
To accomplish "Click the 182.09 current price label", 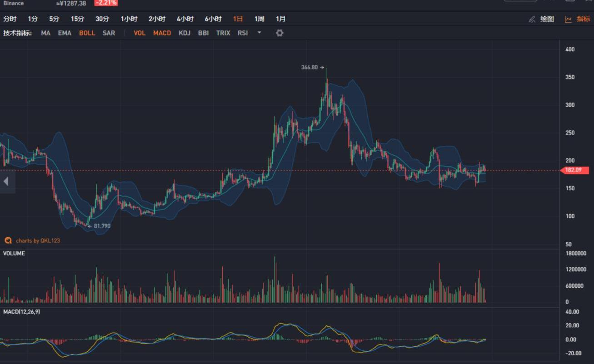I will [575, 171].
